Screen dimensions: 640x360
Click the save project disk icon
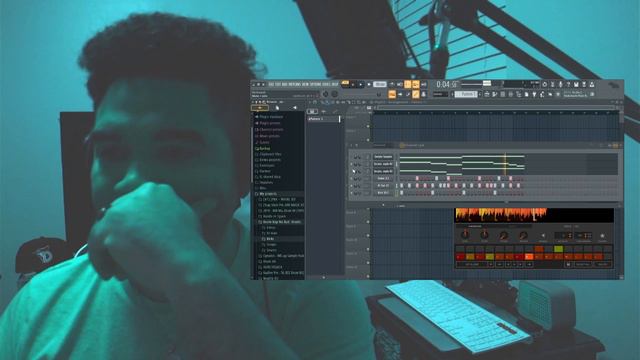click(x=576, y=84)
